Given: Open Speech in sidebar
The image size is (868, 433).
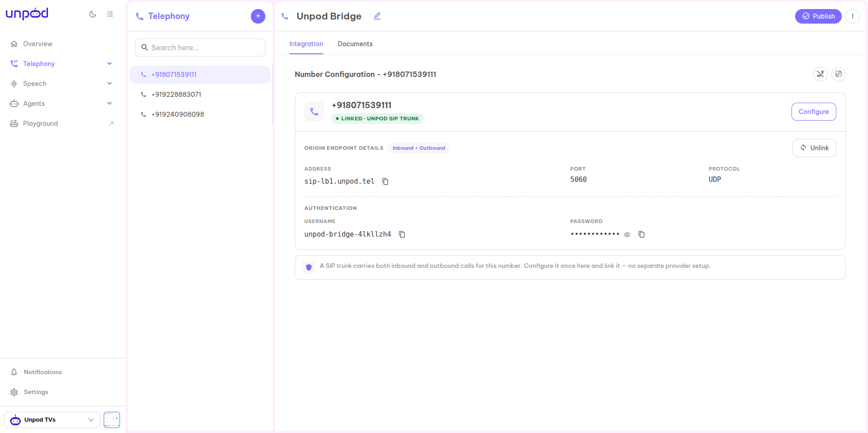Looking at the screenshot, I should coord(35,84).
